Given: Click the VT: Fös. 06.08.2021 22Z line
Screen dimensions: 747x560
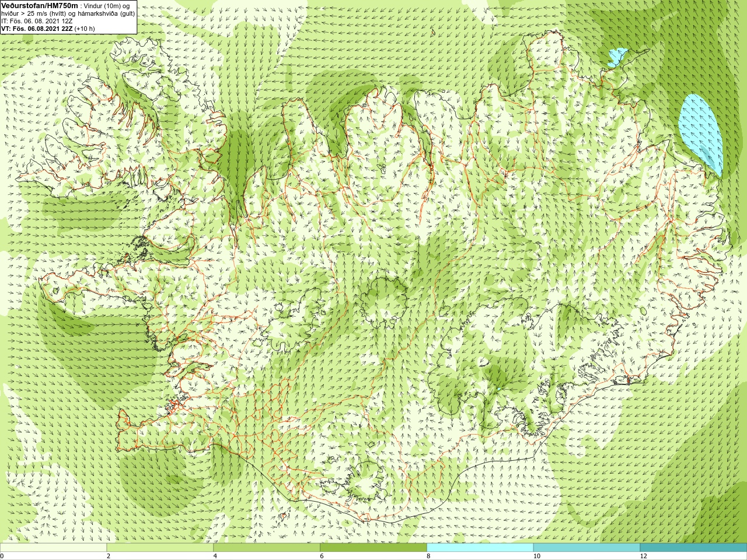Looking at the screenshot, I should [48, 29].
